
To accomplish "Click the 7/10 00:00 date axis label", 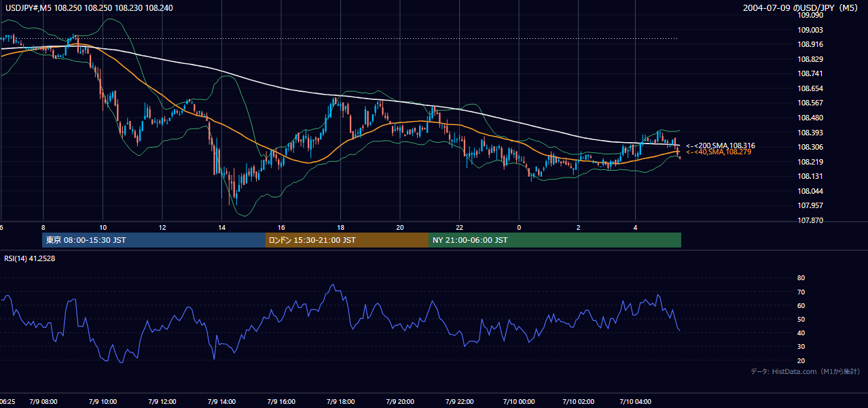I will [x=519, y=402].
